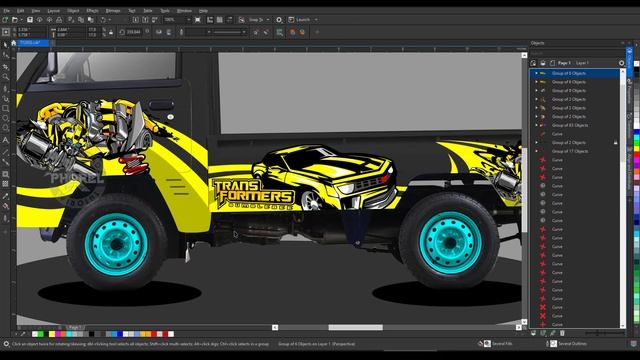Click the Welcome home icon beside document tab
This screenshot has width=640, height=360.
coord(13,43)
